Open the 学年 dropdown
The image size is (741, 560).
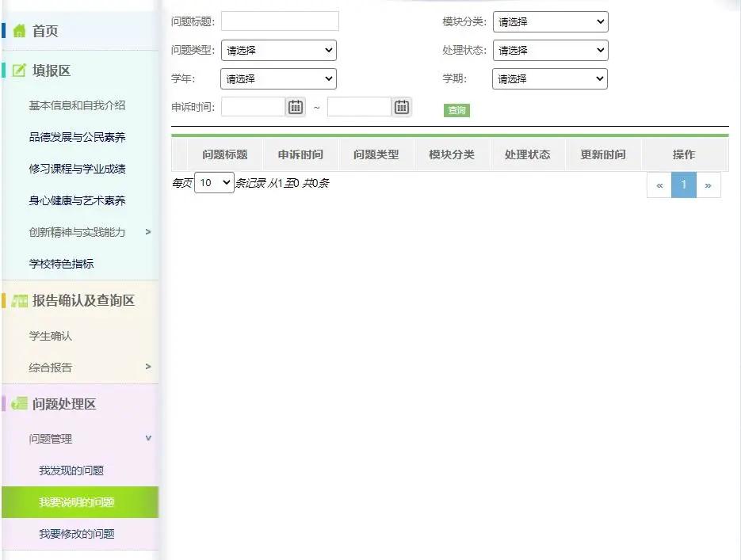click(278, 78)
